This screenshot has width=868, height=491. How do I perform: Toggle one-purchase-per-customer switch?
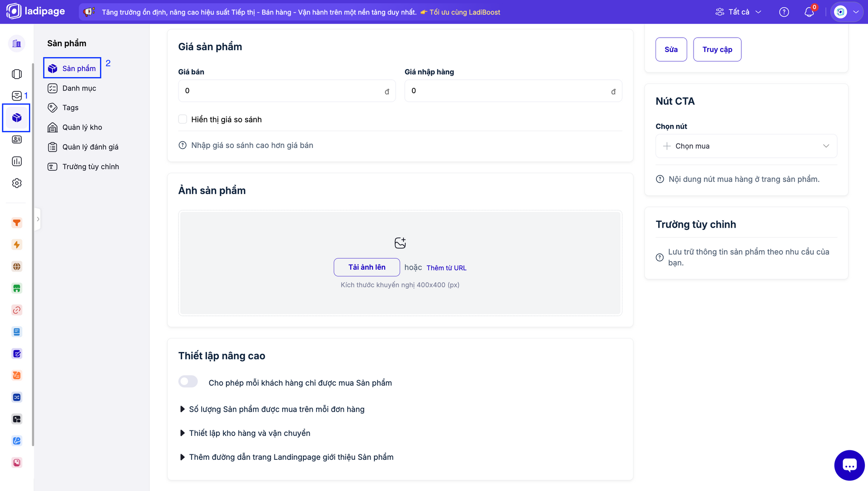(x=188, y=381)
